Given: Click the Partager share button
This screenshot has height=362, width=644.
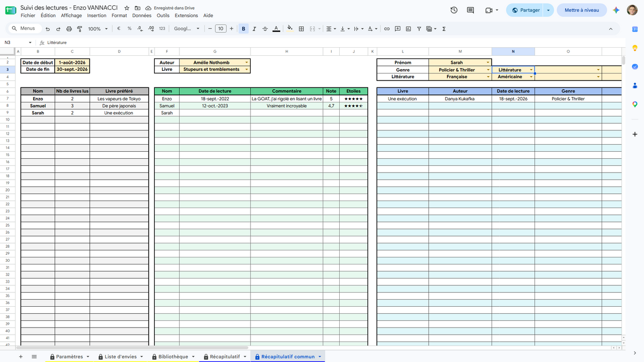Looking at the screenshot, I should pyautogui.click(x=526, y=10).
